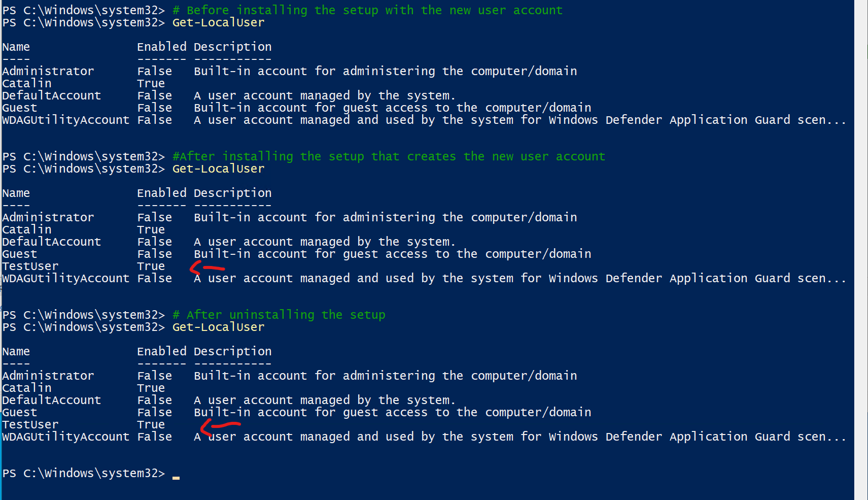Click the third Get-LocalUser command

coord(218,327)
